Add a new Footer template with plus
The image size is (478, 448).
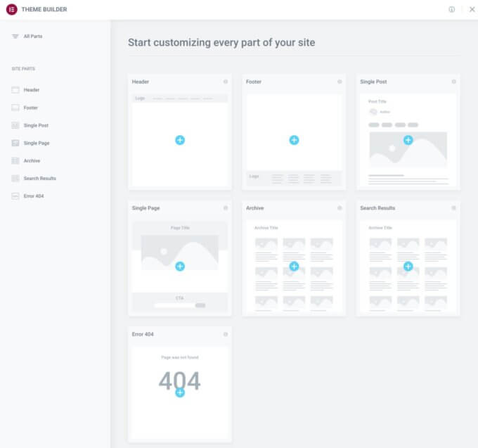[x=294, y=140]
